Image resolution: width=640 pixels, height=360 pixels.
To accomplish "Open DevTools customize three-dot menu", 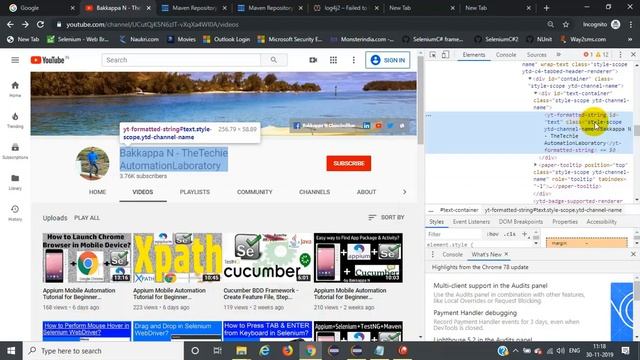I will [x=620, y=54].
